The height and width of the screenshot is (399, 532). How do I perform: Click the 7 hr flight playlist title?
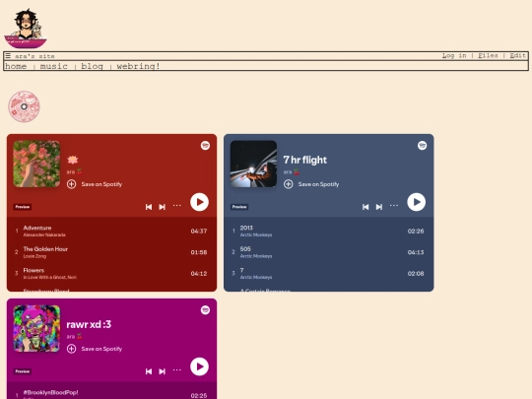tap(305, 160)
